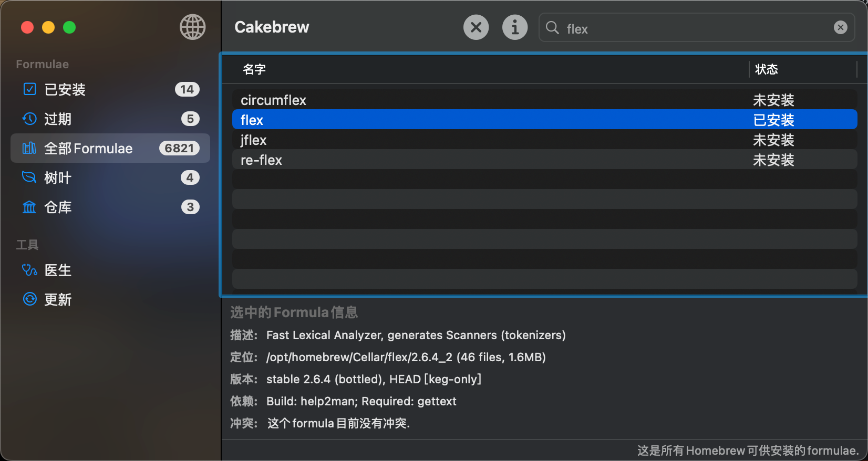This screenshot has width=868, height=461.
Task: Click the checkbox icon beside 已安装
Action: (30, 89)
